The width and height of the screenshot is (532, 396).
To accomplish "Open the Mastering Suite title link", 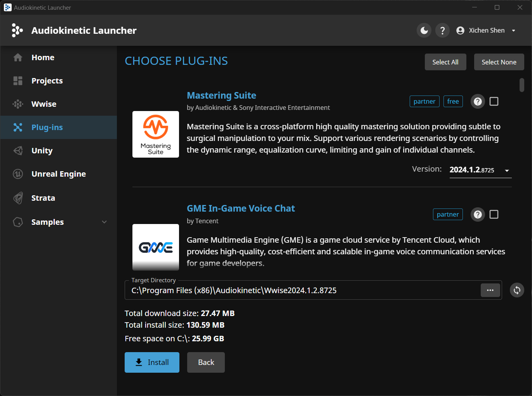I will tap(221, 96).
